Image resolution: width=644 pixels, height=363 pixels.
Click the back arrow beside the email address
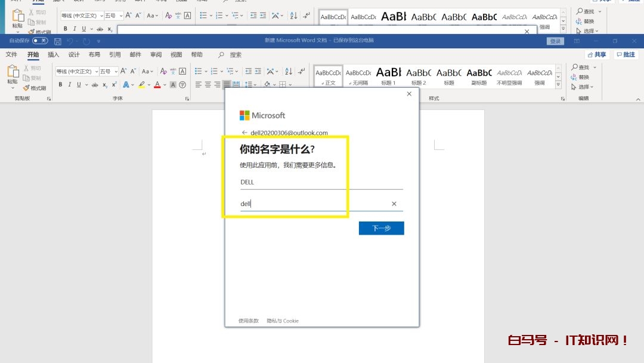[244, 133]
